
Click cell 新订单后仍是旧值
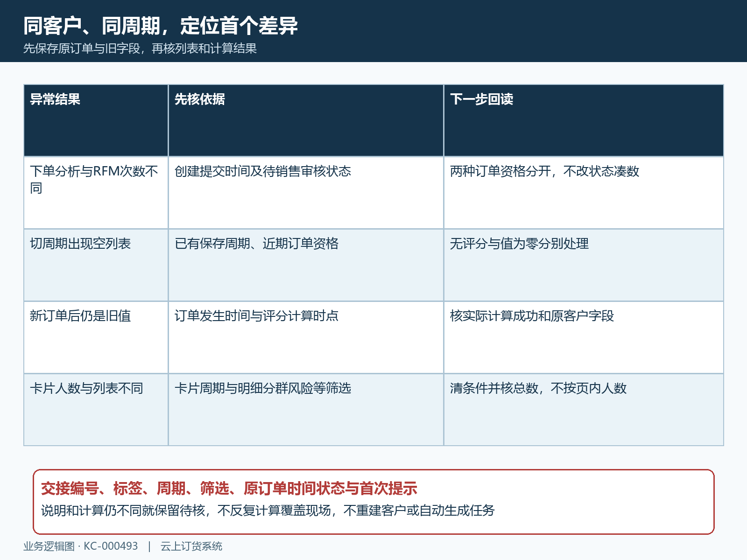[x=96, y=337]
